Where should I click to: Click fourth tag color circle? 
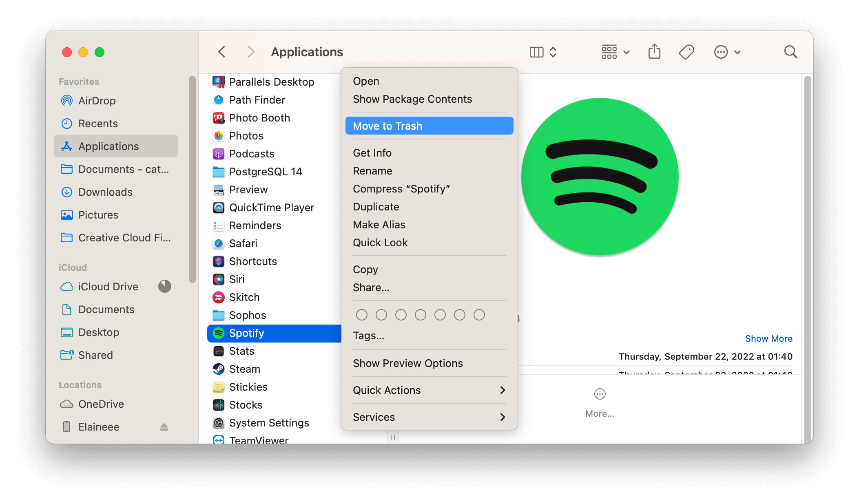coord(420,315)
